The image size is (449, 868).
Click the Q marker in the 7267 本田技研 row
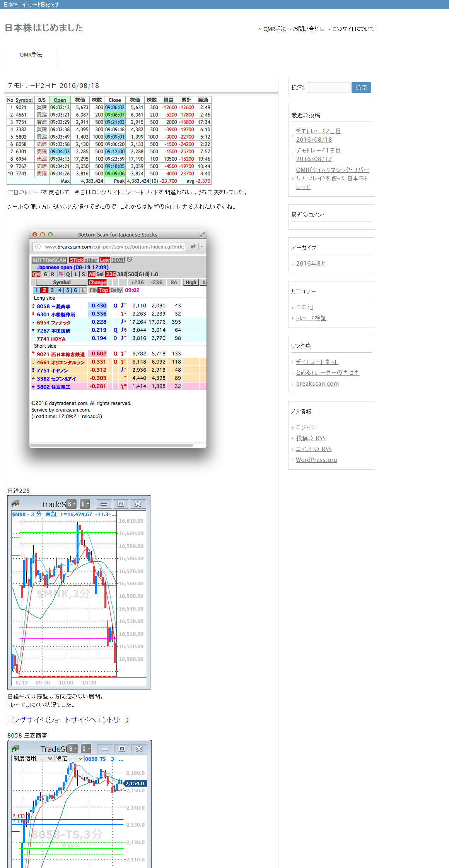point(115,330)
